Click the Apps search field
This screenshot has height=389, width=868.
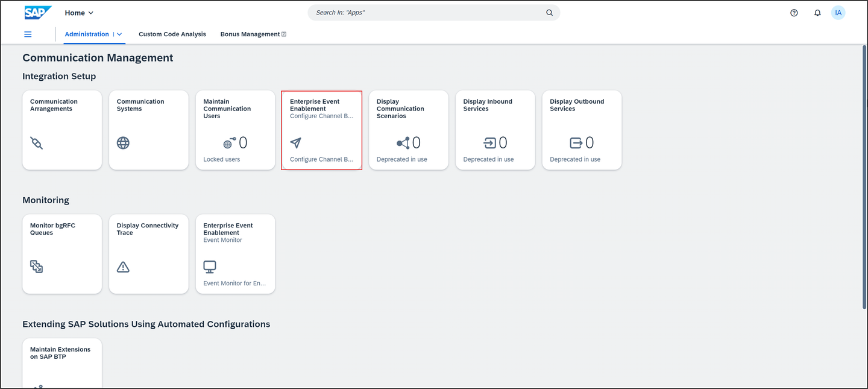pyautogui.click(x=433, y=13)
